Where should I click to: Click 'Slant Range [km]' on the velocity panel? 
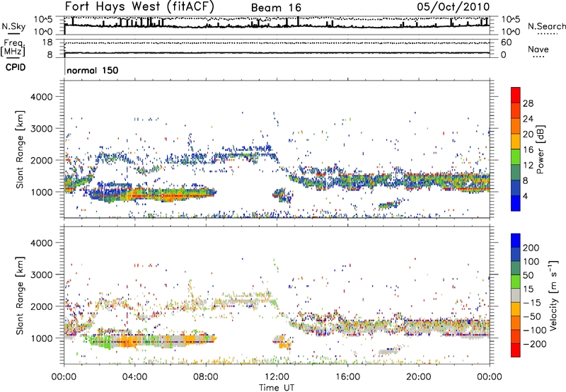tap(20, 296)
